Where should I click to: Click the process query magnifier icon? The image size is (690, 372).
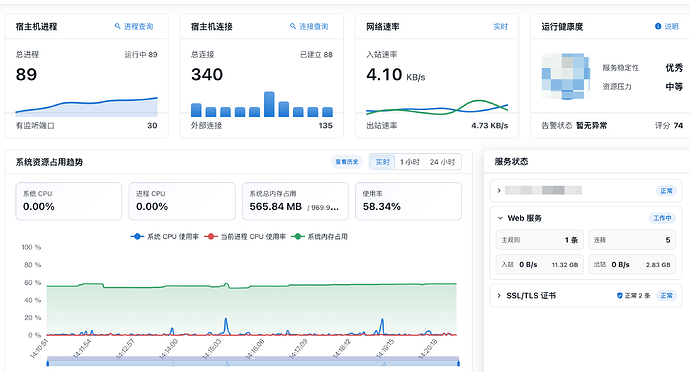[x=117, y=26]
